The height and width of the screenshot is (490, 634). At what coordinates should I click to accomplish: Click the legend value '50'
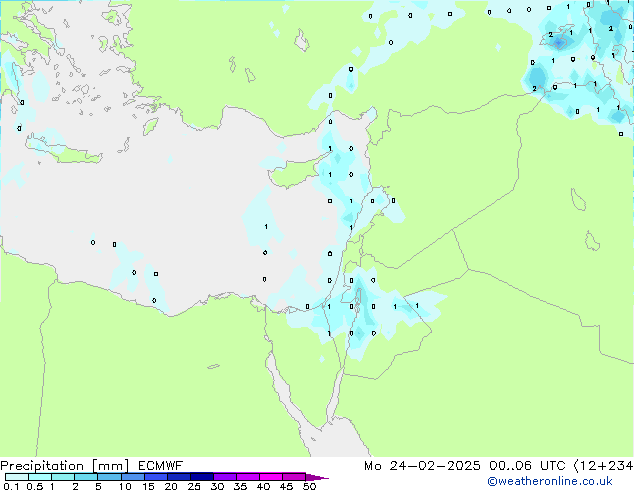[309, 486]
